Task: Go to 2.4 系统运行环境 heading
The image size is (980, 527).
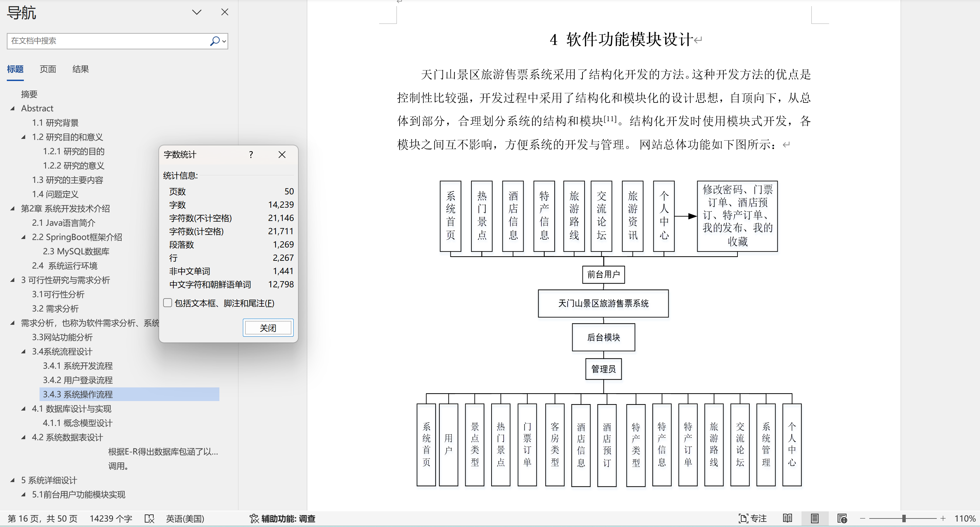Action: pyautogui.click(x=65, y=266)
